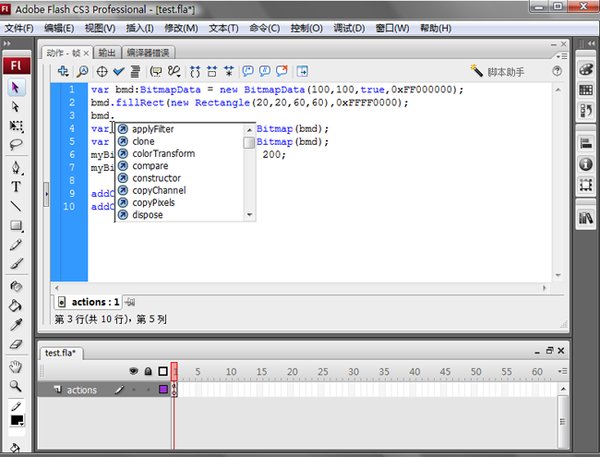Open the 修改(M) menu
Image resolution: width=600 pixels, height=457 pixels.
click(x=181, y=28)
